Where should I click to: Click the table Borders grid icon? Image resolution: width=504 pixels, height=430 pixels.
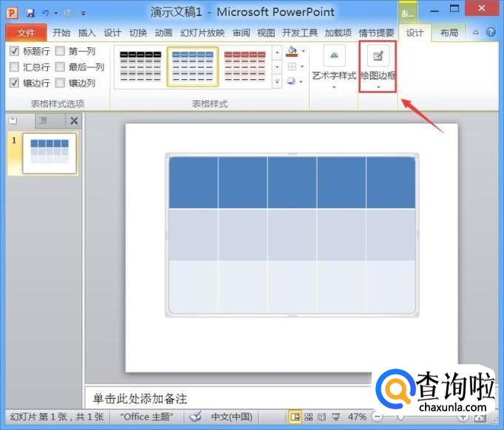(292, 66)
